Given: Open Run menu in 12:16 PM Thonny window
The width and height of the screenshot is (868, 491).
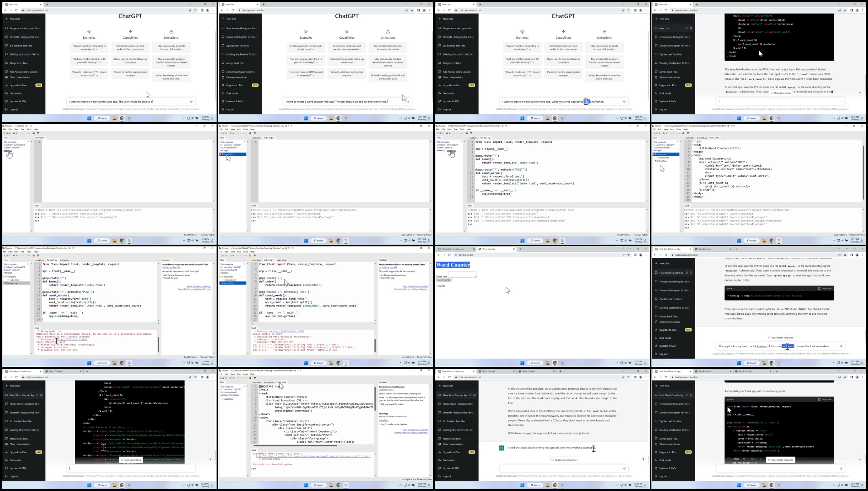Looking at the screenshot, I should (x=456, y=129).
